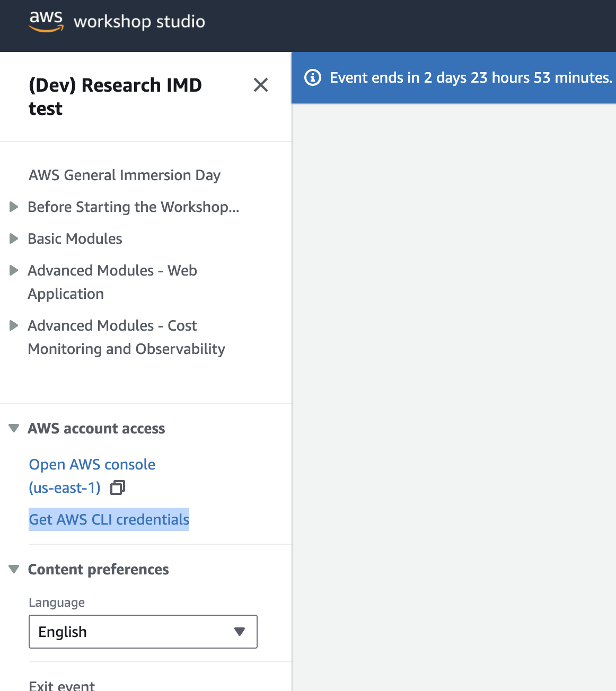Expand the Basic Modules arrow

(x=14, y=238)
